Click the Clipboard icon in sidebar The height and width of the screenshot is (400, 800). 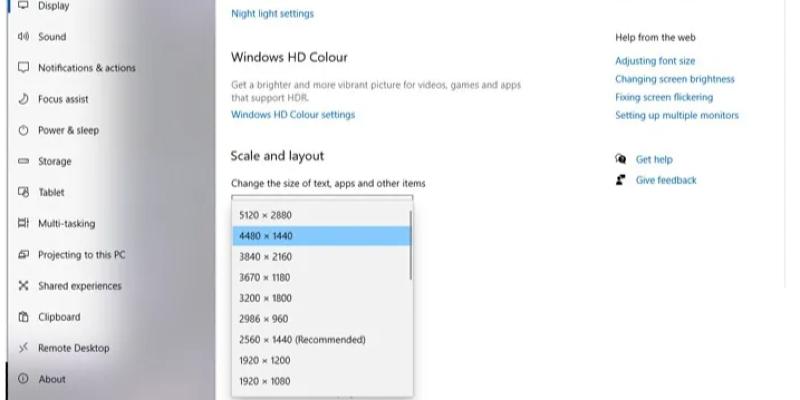point(23,317)
